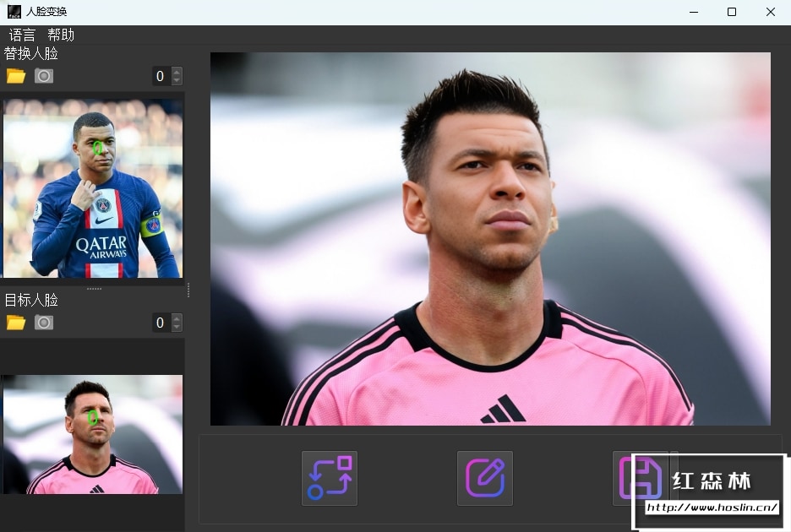791x532 pixels.
Task: Close the 人脸变换 window
Action: [771, 12]
